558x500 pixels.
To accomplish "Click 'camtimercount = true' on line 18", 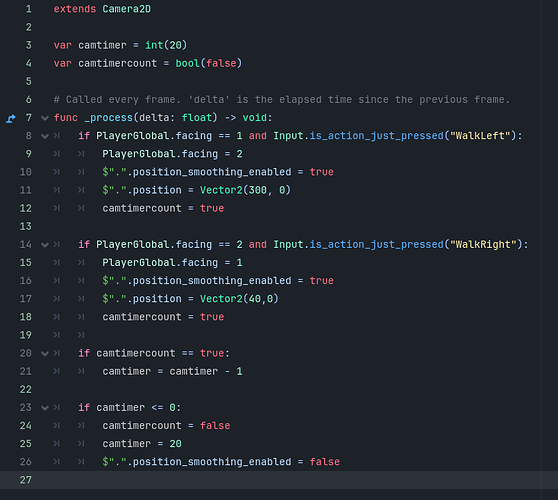I will (x=163, y=317).
